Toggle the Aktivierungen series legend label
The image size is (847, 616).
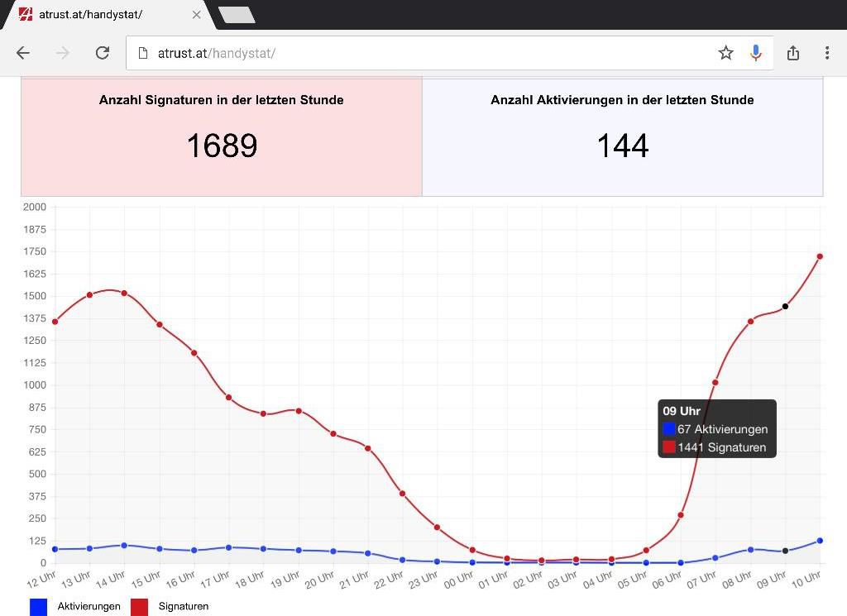click(89, 606)
